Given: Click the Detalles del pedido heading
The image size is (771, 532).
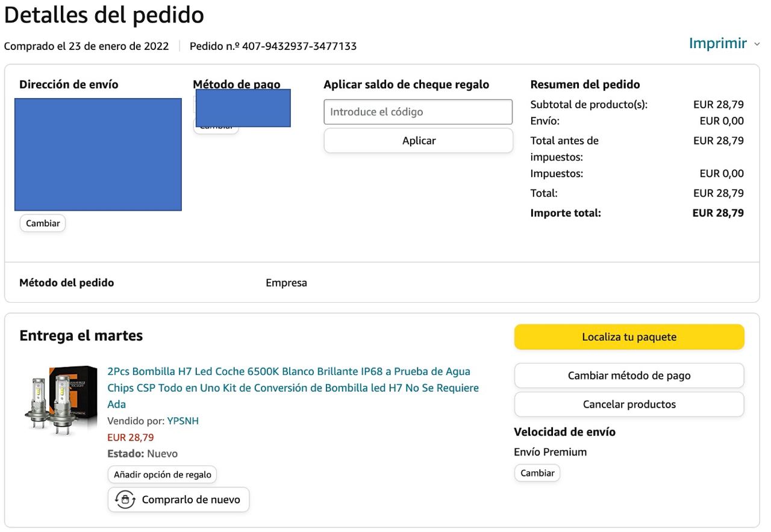Looking at the screenshot, I should [x=104, y=16].
